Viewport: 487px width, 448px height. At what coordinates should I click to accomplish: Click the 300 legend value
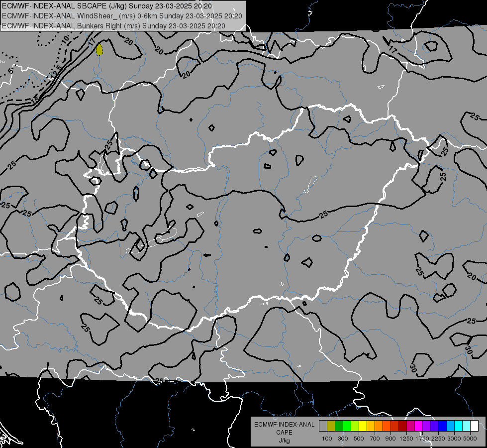[x=343, y=439]
